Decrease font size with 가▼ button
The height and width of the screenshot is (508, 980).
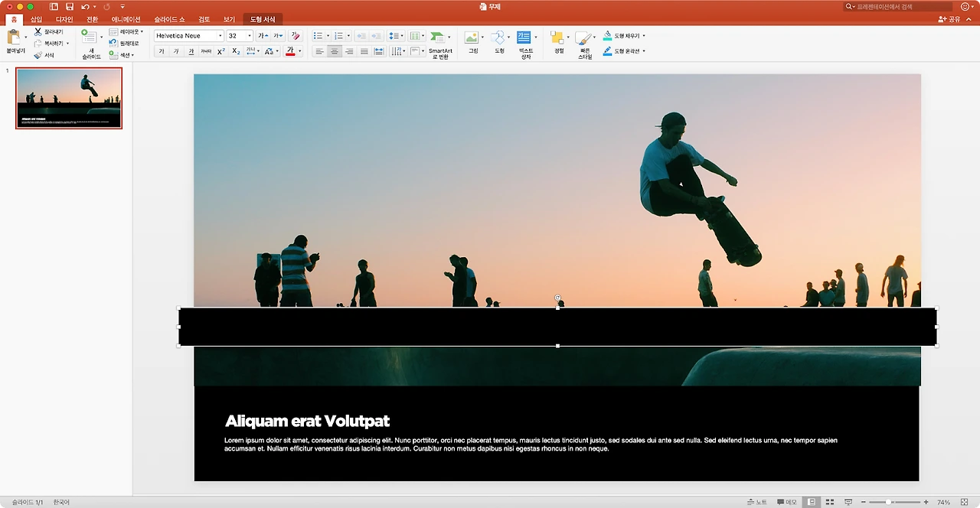coord(278,36)
